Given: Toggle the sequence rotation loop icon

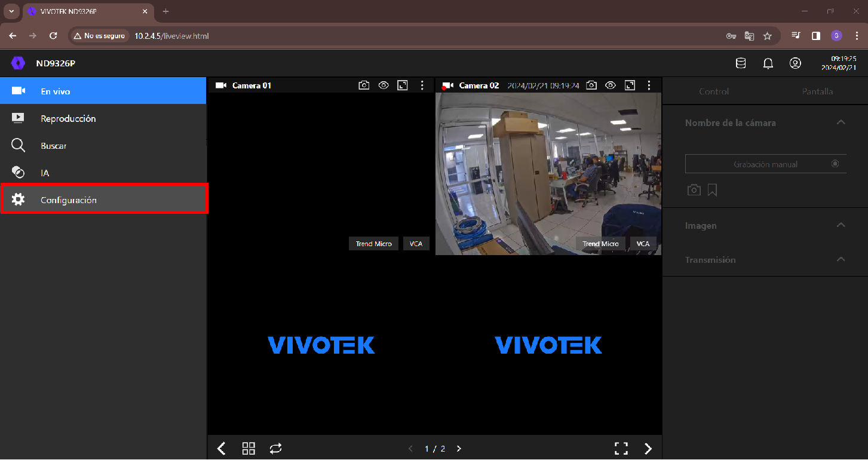Looking at the screenshot, I should point(275,449).
